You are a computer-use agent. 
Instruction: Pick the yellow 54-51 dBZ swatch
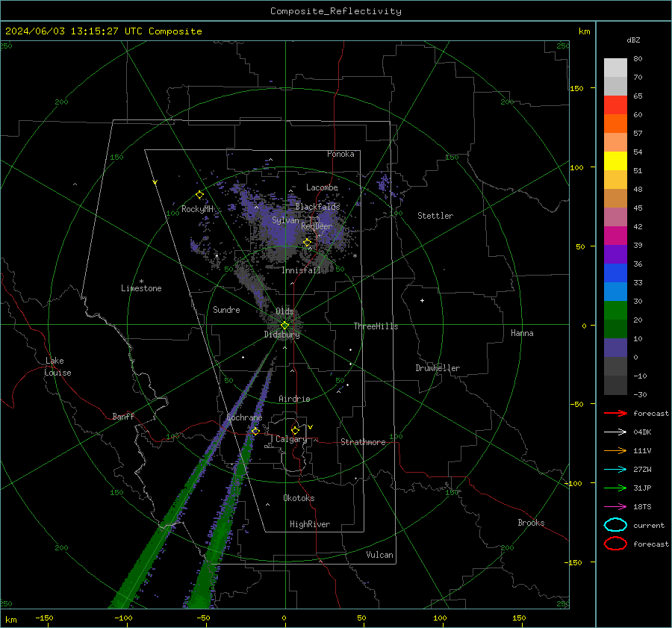[x=615, y=161]
